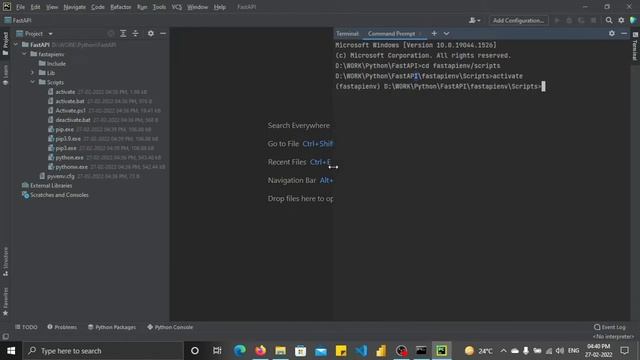Open Cortana circle on the taskbar
640x360 pixels.
pos(195,351)
